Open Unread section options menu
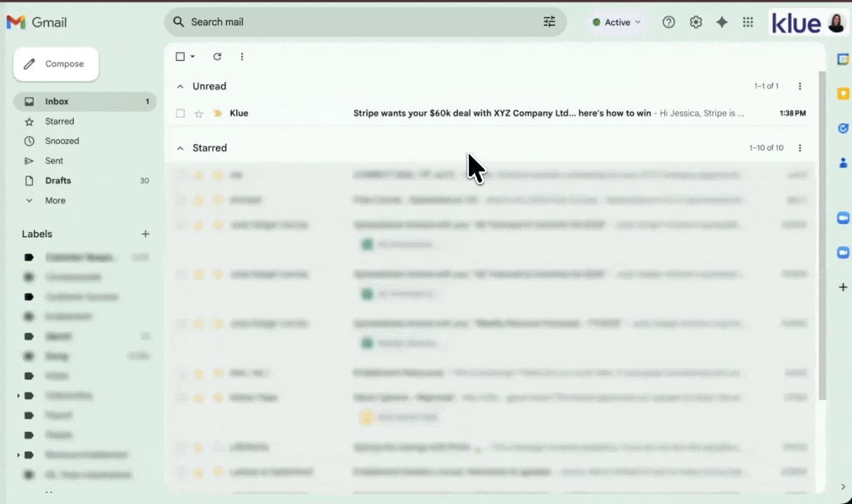Screen dimensions: 852x504 point(799,86)
